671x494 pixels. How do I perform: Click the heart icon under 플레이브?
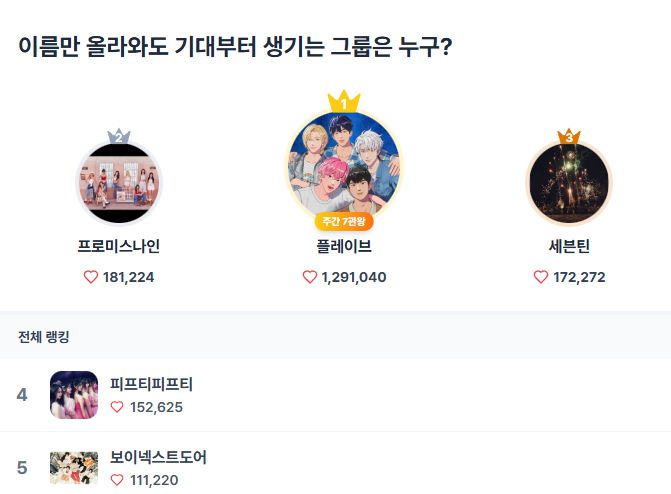tap(310, 277)
